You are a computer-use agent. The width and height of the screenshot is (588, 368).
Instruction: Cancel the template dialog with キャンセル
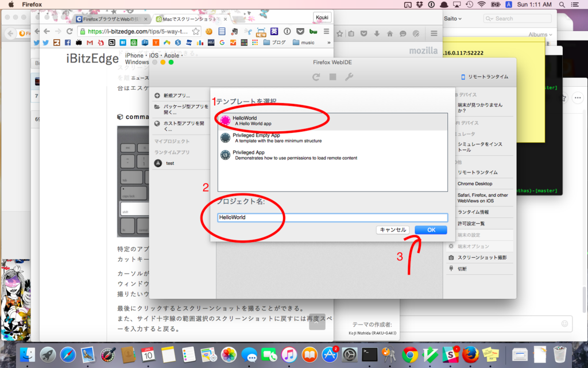[x=393, y=230]
